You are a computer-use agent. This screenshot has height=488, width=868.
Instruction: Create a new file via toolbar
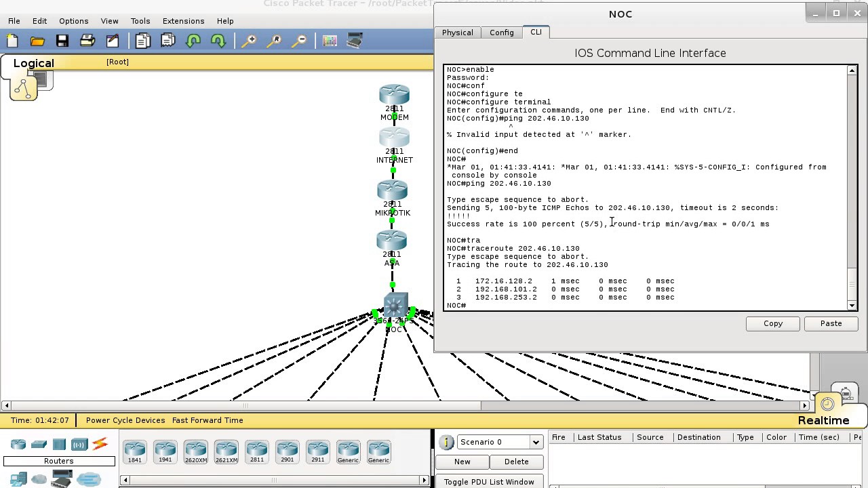coord(12,41)
